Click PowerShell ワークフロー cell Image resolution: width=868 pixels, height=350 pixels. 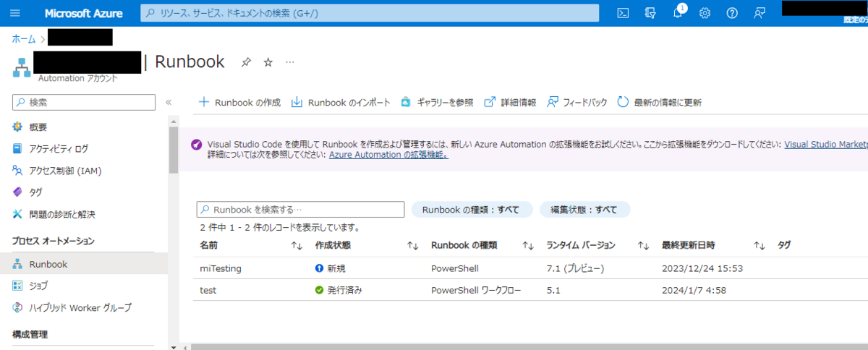click(x=476, y=291)
